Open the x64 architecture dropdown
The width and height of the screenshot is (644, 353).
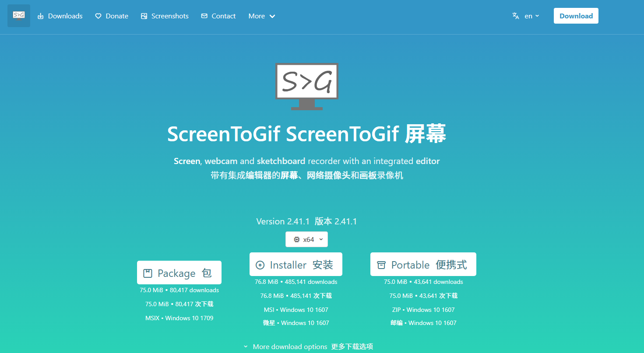coord(306,240)
